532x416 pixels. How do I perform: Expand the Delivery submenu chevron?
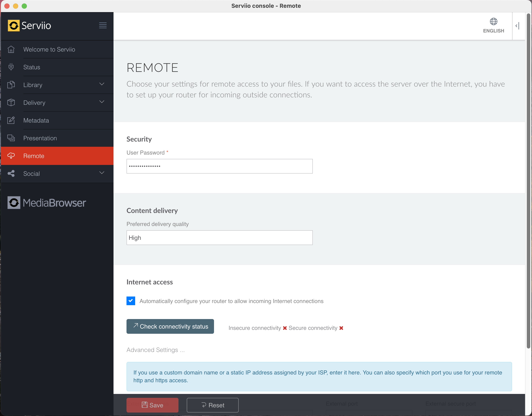pyautogui.click(x=102, y=102)
